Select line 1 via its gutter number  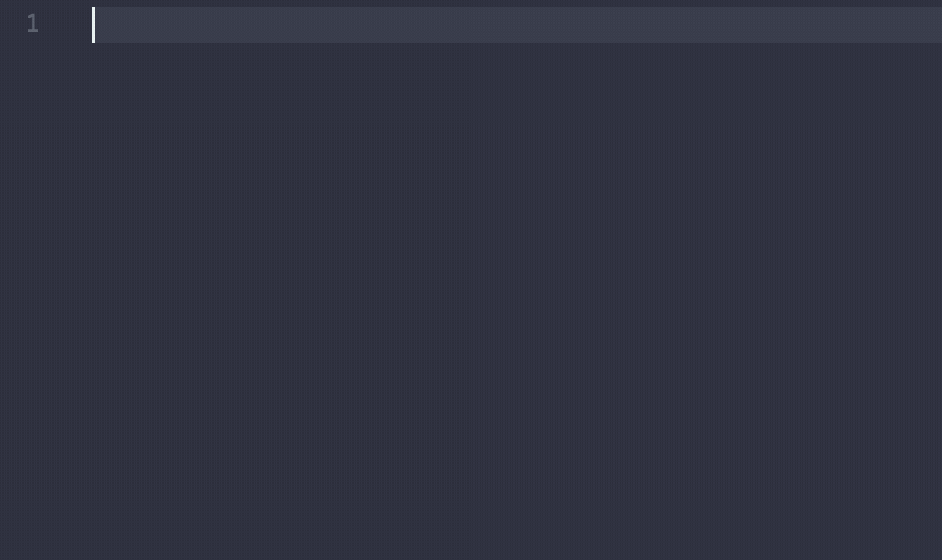33,24
